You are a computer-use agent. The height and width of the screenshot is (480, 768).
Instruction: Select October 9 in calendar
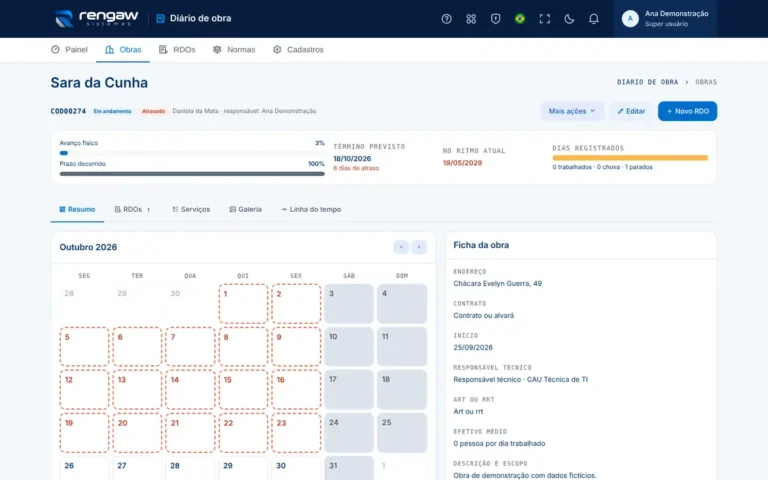pyautogui.click(x=296, y=347)
